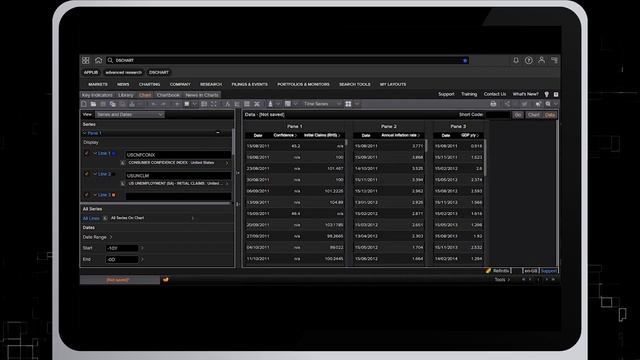Screen dimensions: 640x360
Task: Click the highlighter marker toolbar icon
Action: (270, 104)
